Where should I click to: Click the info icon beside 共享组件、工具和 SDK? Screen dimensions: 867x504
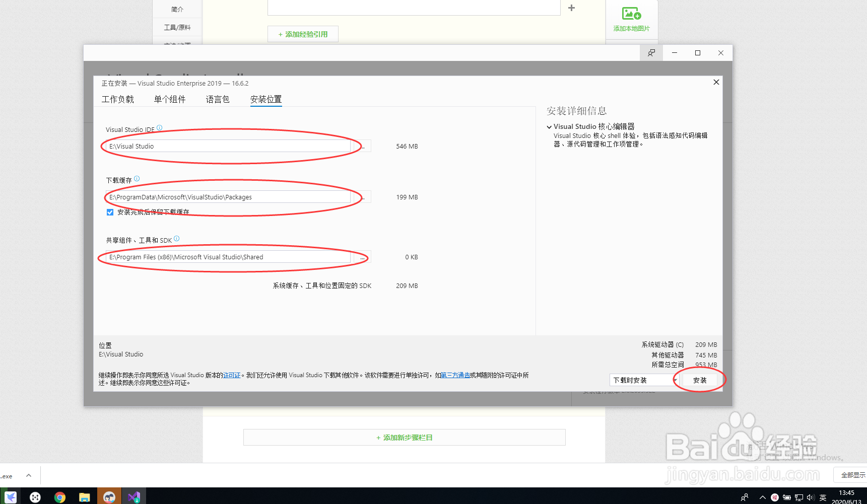(176, 239)
